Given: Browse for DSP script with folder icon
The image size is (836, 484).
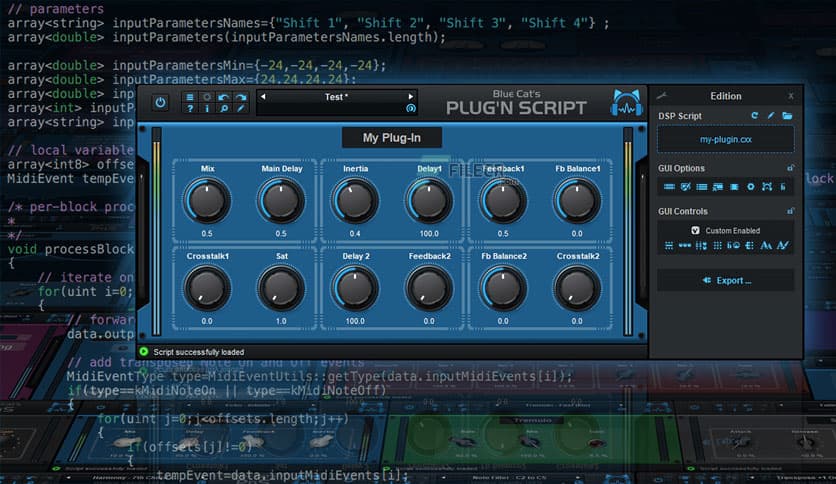Looking at the screenshot, I should (787, 115).
